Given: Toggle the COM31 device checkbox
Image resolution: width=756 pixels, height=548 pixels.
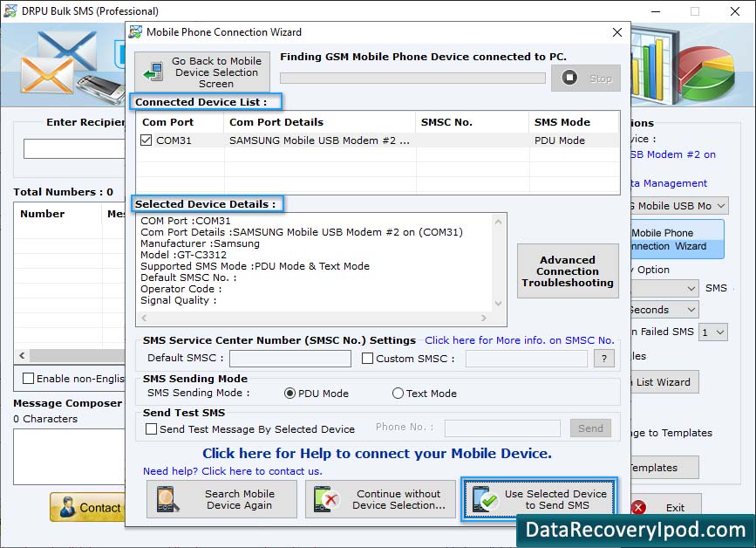Looking at the screenshot, I should point(146,140).
